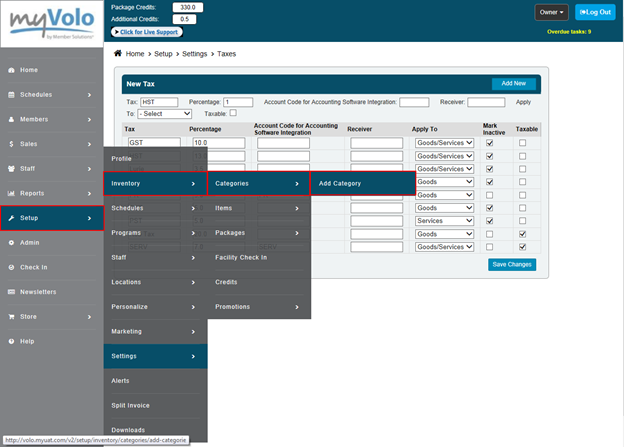The width and height of the screenshot is (624, 447).
Task: Check the Taxable box for GST row
Action: point(523,143)
